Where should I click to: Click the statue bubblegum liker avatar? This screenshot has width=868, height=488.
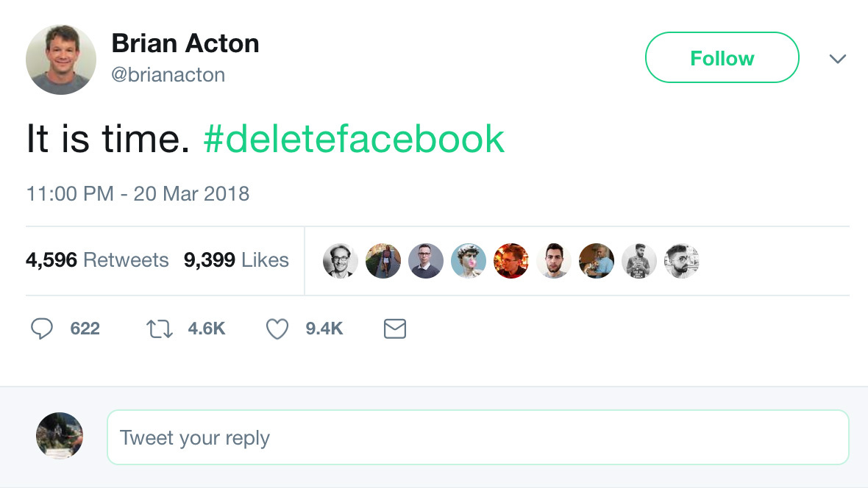coord(469,261)
